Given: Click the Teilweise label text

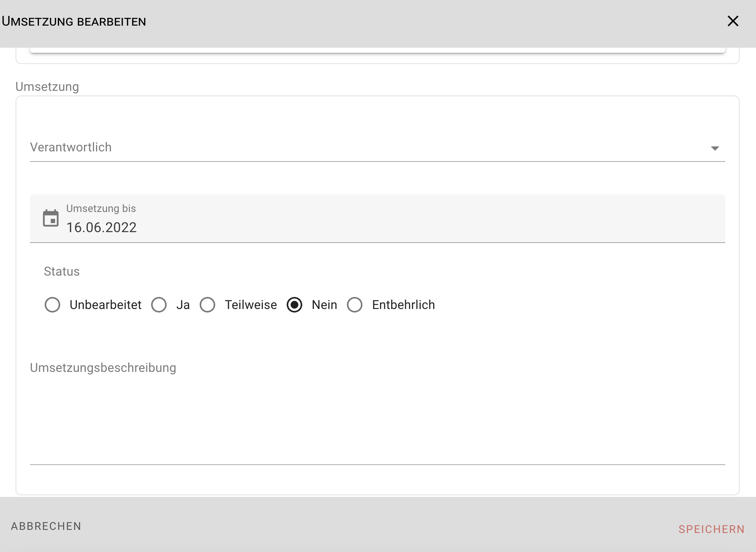Looking at the screenshot, I should (251, 305).
